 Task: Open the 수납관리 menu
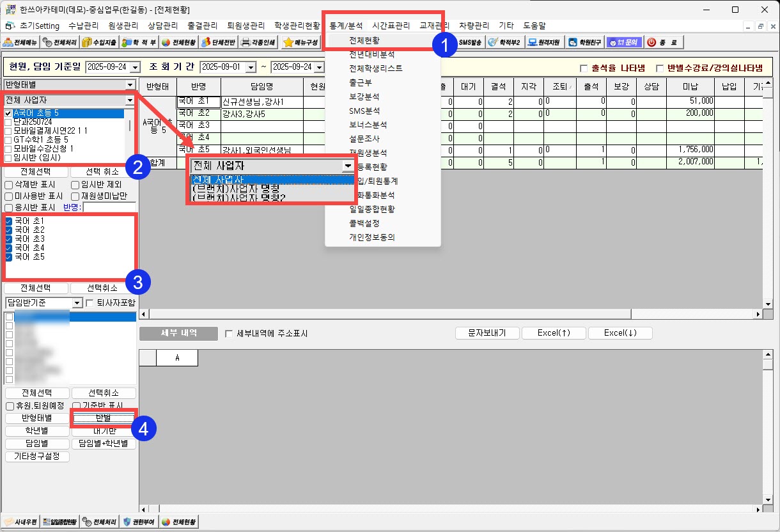pos(83,26)
